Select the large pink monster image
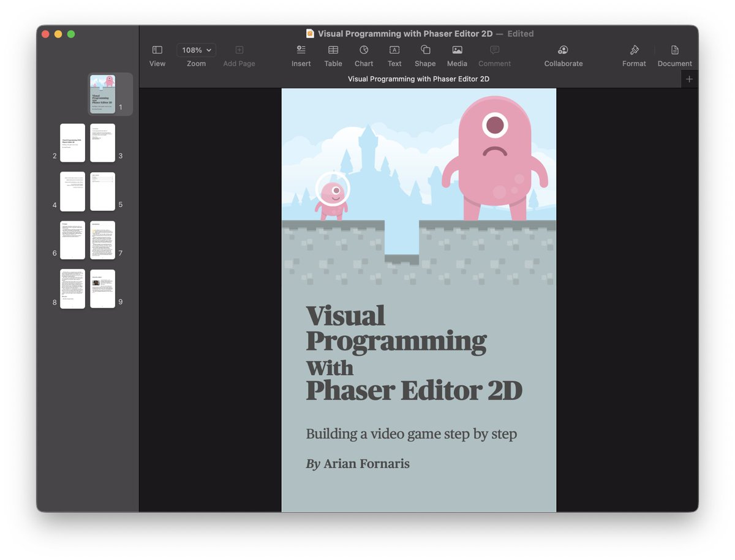This screenshot has width=735, height=560. 495,159
